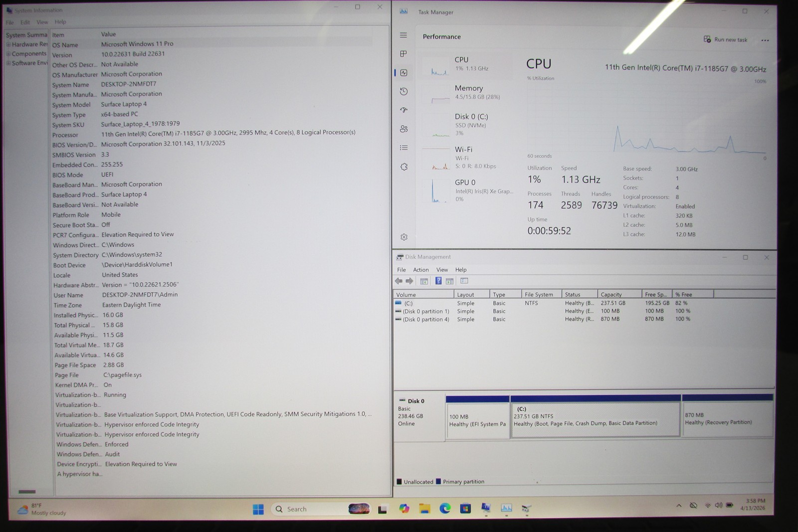798x532 pixels.
Task: Open Action menu in Disk Management
Action: click(x=421, y=270)
